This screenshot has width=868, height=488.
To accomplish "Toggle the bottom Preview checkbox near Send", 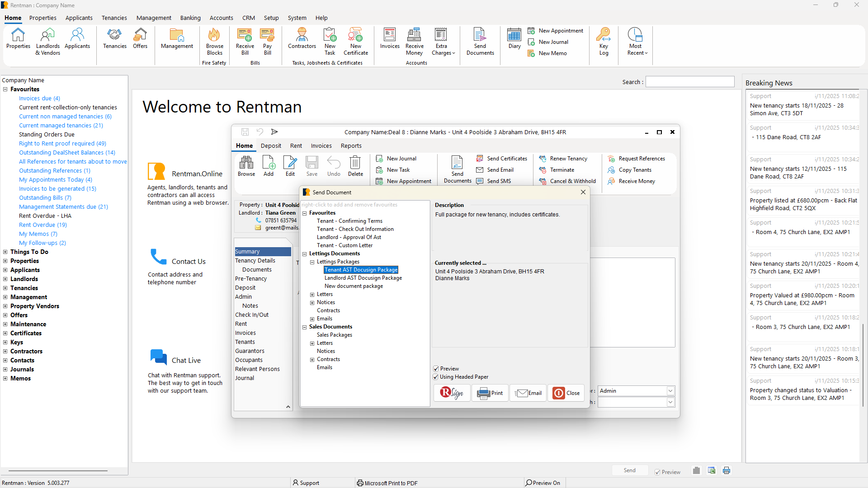I will [x=658, y=472].
